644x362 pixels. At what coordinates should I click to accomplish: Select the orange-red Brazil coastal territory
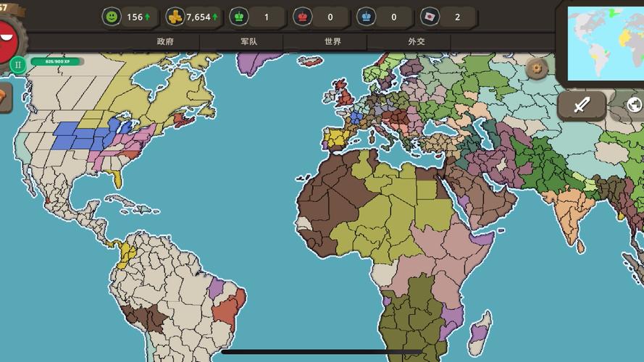tap(228, 310)
